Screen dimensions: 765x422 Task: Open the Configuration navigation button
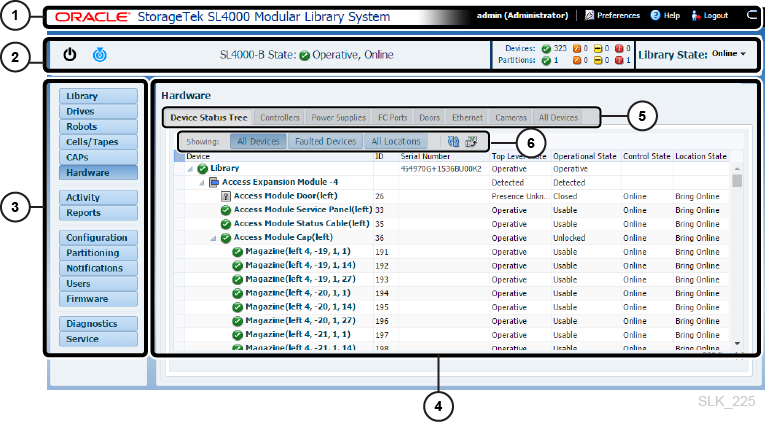point(98,238)
